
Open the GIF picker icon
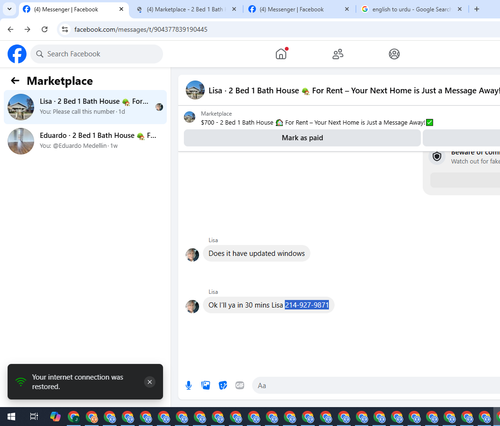coord(240,385)
